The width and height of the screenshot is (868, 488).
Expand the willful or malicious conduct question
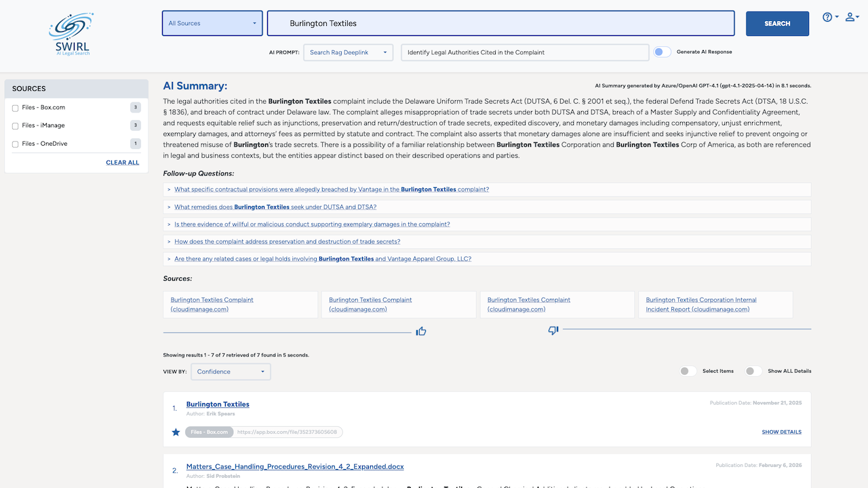tap(487, 224)
